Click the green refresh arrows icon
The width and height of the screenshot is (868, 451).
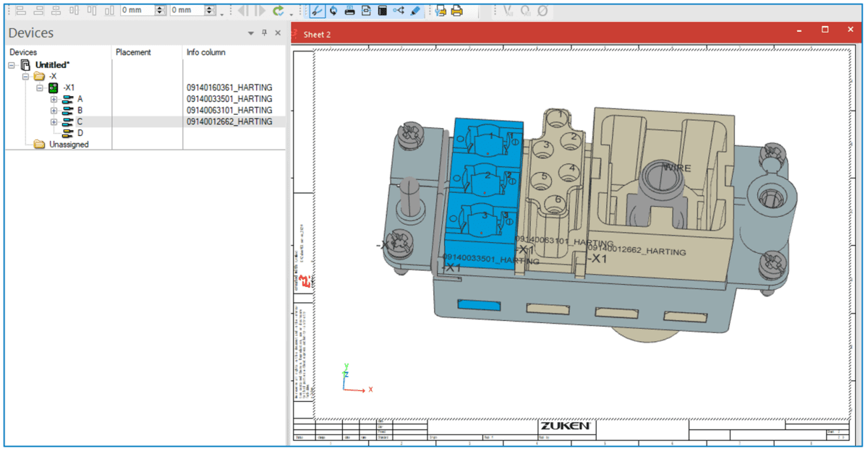pyautogui.click(x=278, y=10)
